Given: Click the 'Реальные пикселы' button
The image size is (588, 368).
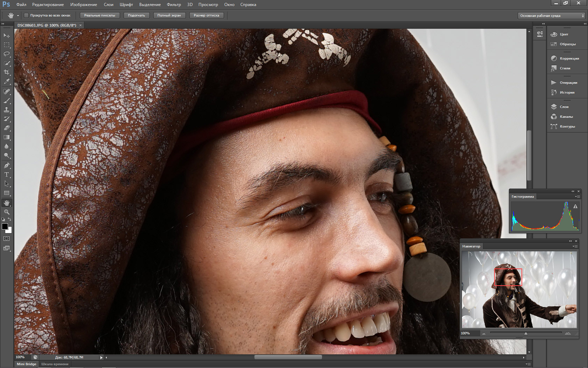Looking at the screenshot, I should pos(100,15).
